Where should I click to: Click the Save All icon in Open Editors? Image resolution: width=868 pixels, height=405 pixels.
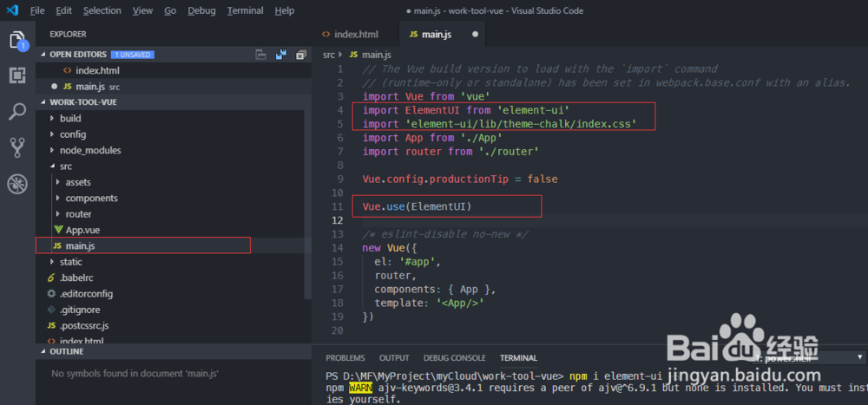pos(280,55)
